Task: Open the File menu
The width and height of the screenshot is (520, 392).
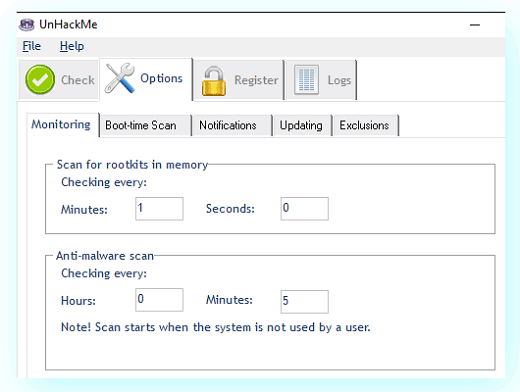Action: pos(32,46)
